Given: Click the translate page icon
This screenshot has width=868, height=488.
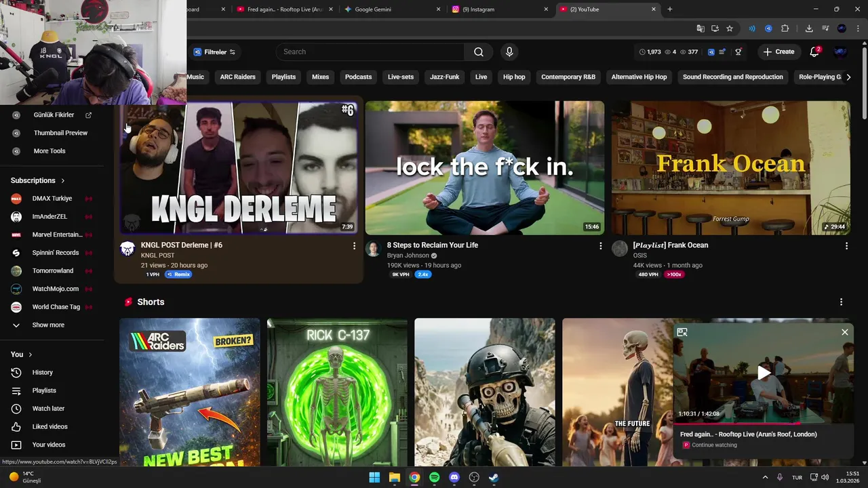Looking at the screenshot, I should click(x=701, y=28).
